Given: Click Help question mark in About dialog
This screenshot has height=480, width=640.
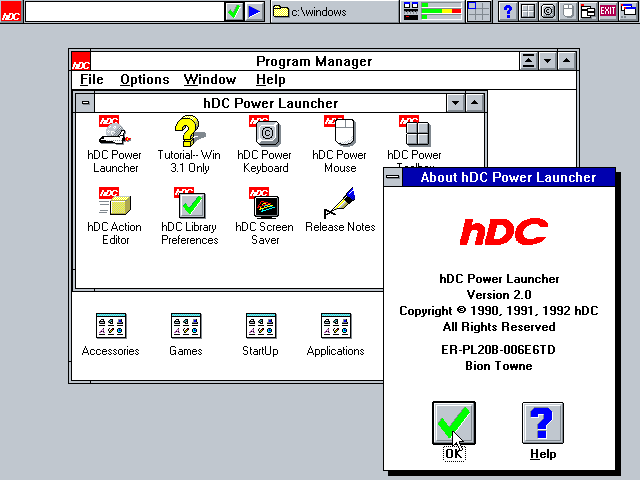Looking at the screenshot, I should (x=543, y=423).
